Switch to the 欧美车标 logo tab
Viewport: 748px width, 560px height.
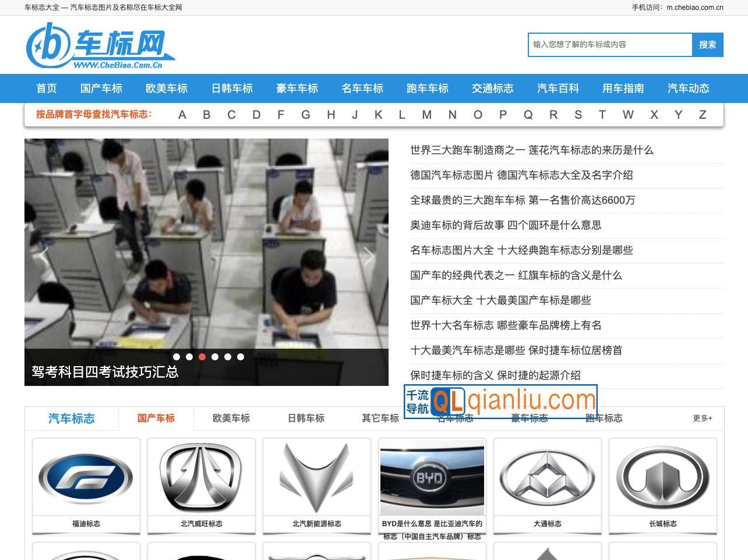coord(230,418)
